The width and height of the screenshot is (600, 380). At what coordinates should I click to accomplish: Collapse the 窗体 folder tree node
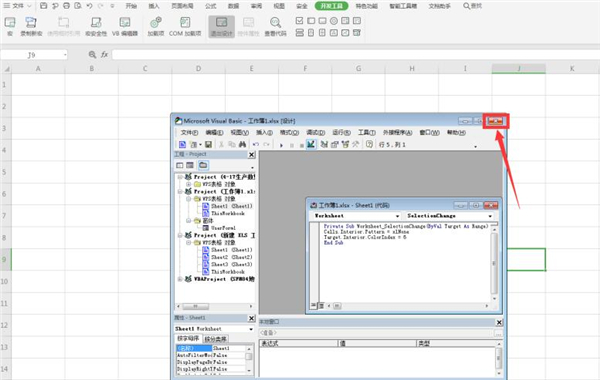tap(188, 221)
